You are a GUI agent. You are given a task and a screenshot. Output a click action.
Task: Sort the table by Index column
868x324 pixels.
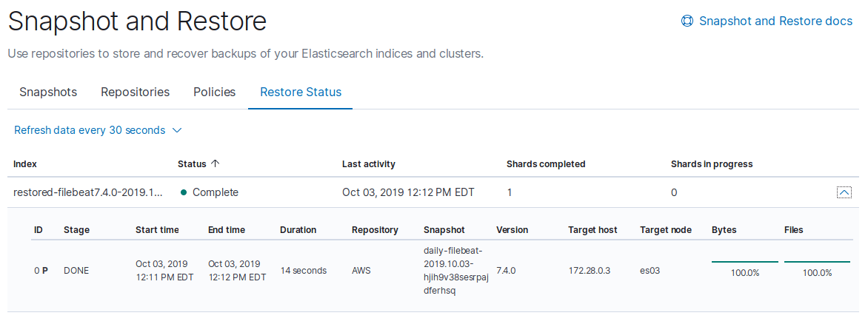[25, 164]
